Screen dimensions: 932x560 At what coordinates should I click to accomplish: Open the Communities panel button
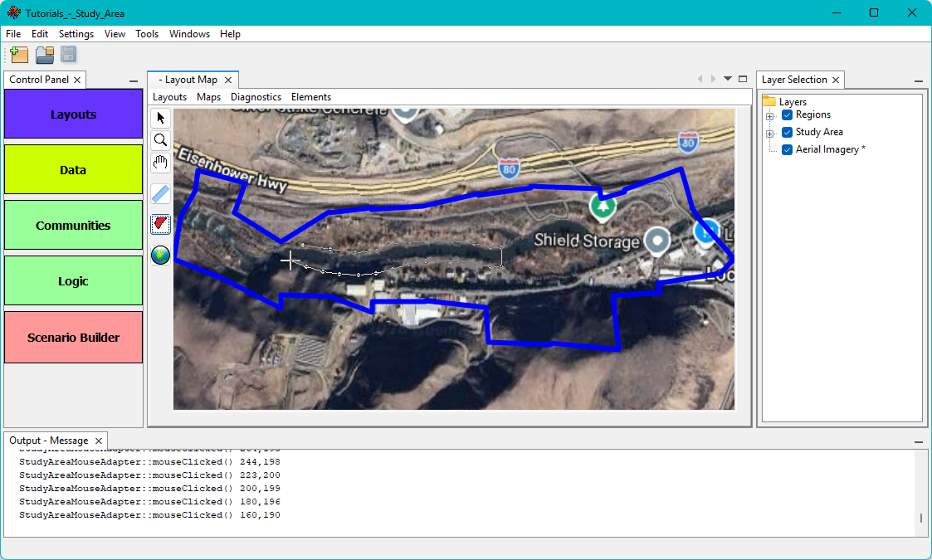[x=73, y=225]
